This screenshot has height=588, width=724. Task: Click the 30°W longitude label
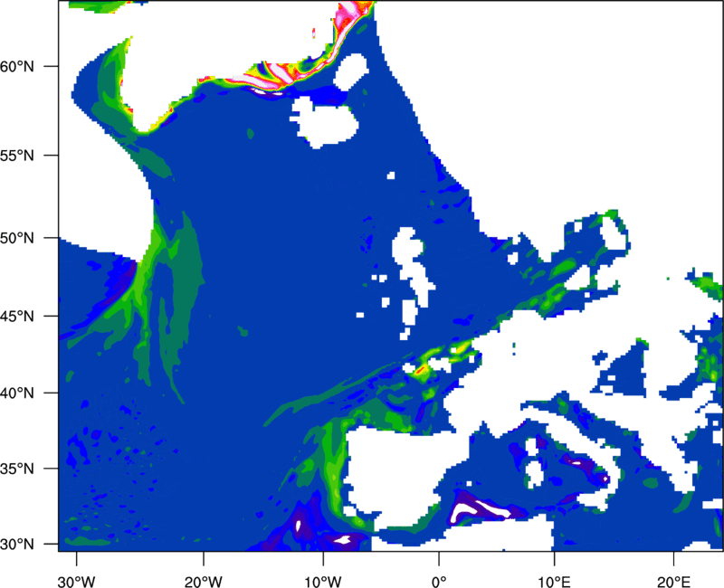[x=76, y=582]
